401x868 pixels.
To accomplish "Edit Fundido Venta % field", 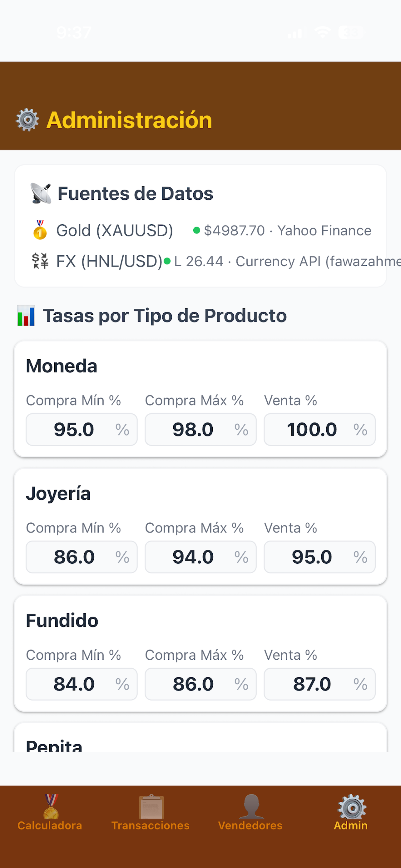I will (x=319, y=684).
